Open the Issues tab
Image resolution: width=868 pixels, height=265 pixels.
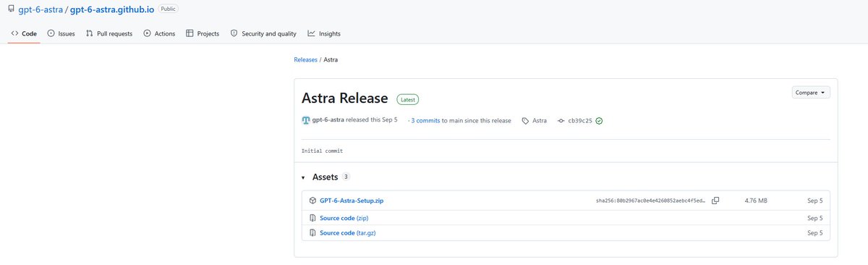point(61,33)
